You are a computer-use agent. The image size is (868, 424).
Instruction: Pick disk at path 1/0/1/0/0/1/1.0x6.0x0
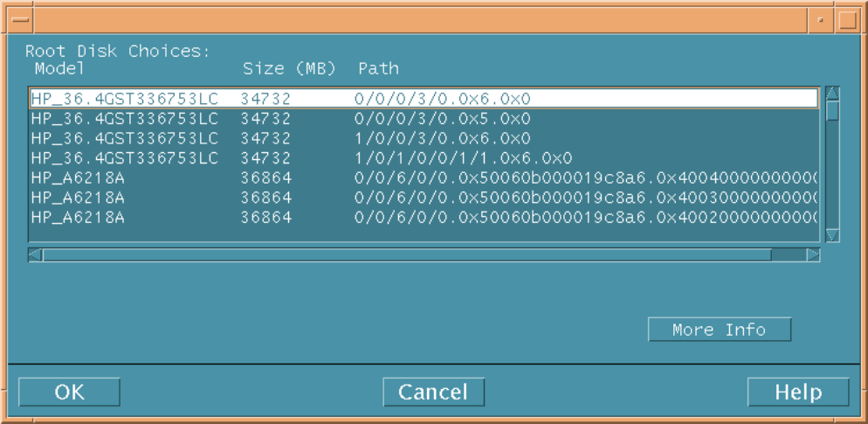tap(424, 158)
